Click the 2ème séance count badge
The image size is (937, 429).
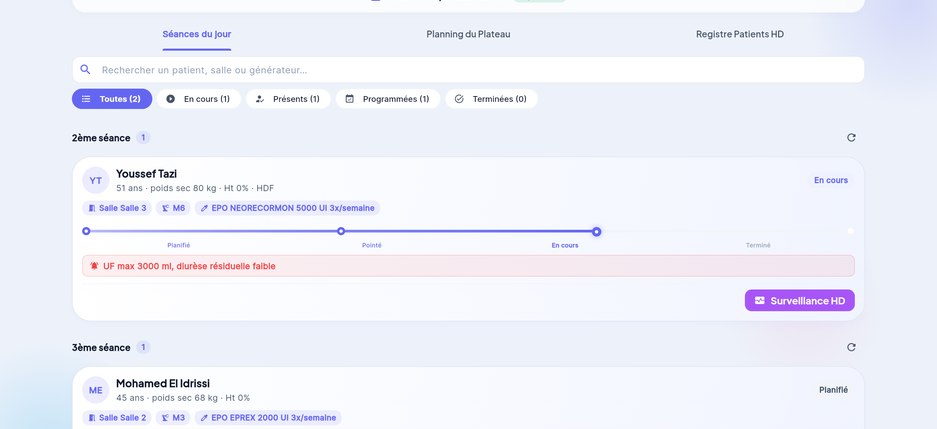[143, 137]
